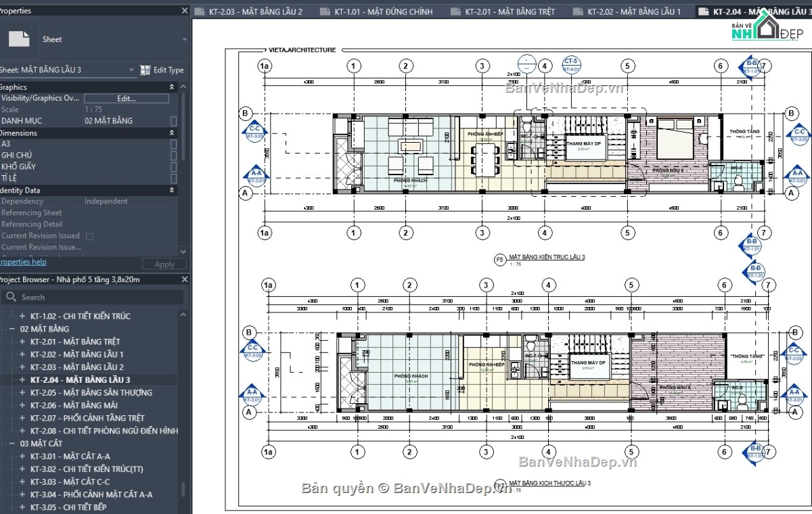Click associate parameter box for KHỔ GIẤY
Image resolution: width=812 pixels, height=514 pixels.
174,167
